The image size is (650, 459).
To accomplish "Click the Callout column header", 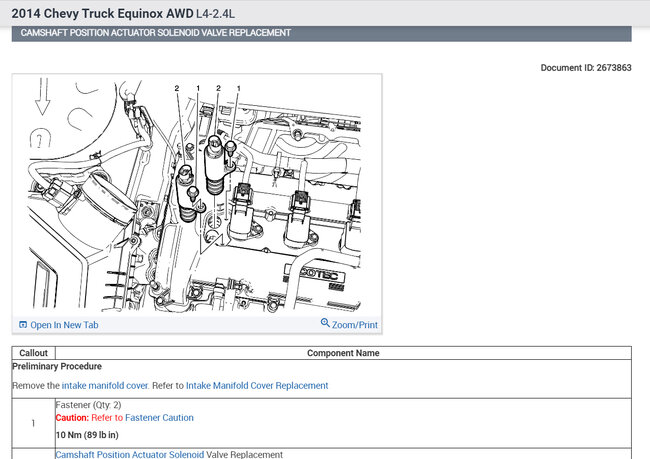I will click(34, 353).
